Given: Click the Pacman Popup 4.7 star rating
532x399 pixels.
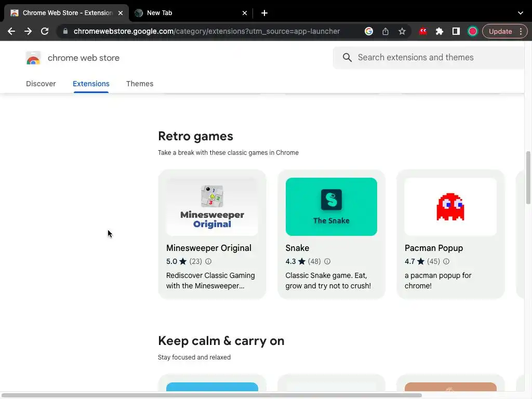Looking at the screenshot, I should pos(415,261).
